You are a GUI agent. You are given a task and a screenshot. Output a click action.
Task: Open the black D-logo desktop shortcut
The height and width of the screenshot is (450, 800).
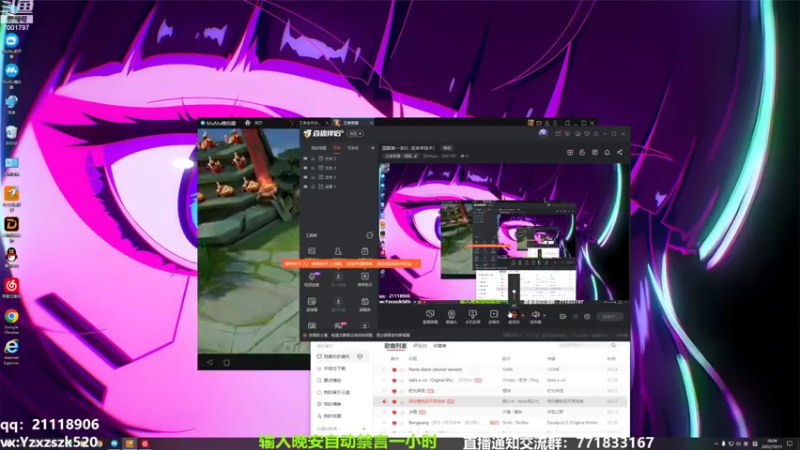[11, 227]
